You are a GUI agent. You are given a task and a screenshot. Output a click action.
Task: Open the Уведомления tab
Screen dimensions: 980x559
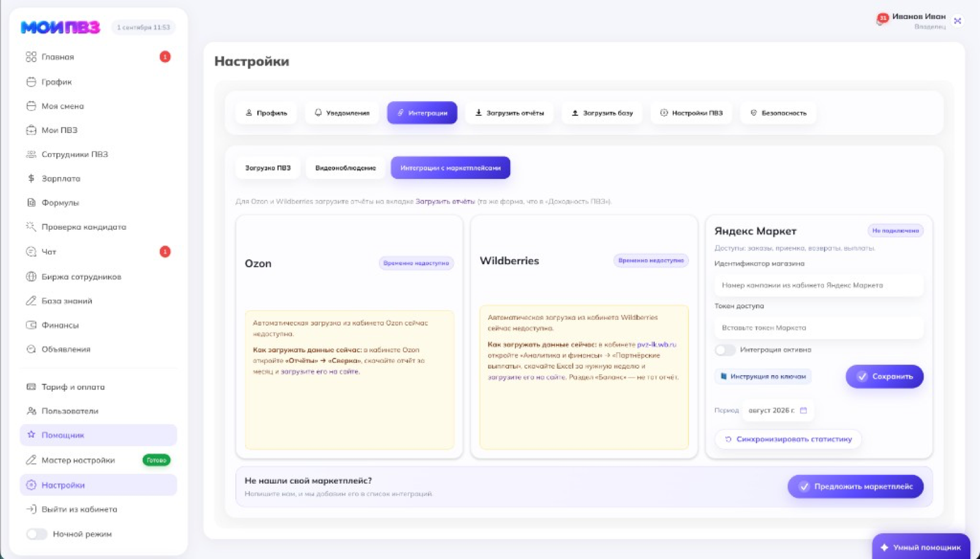[342, 113]
